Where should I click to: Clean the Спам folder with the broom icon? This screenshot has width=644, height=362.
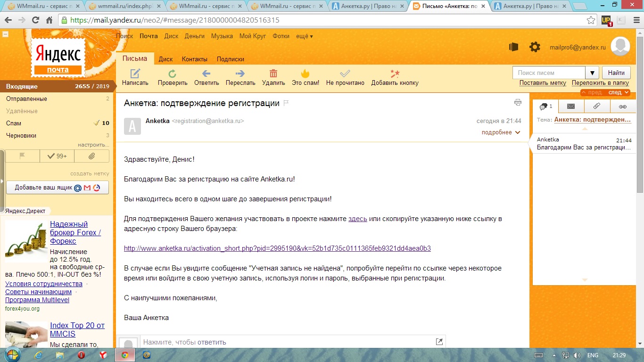[97, 123]
